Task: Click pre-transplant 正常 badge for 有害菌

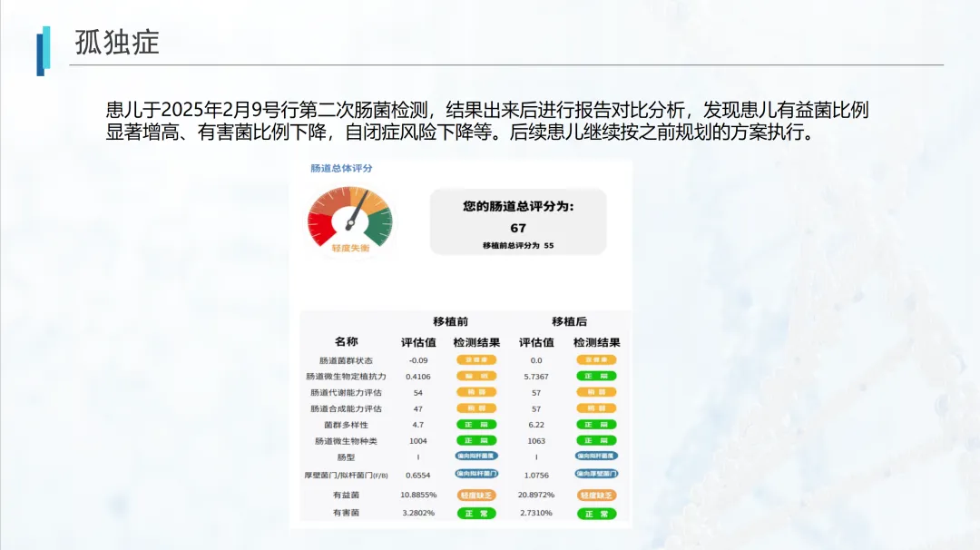Action: coord(476,513)
